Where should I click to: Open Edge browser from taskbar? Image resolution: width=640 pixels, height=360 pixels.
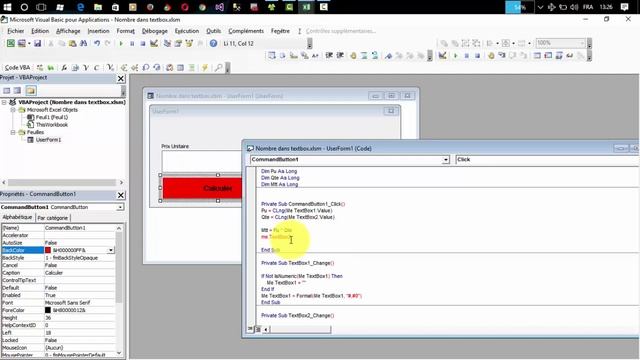pos(80,7)
